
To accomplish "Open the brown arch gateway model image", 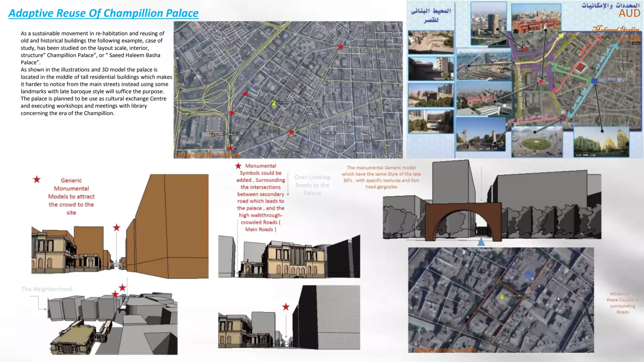I will [x=492, y=201].
